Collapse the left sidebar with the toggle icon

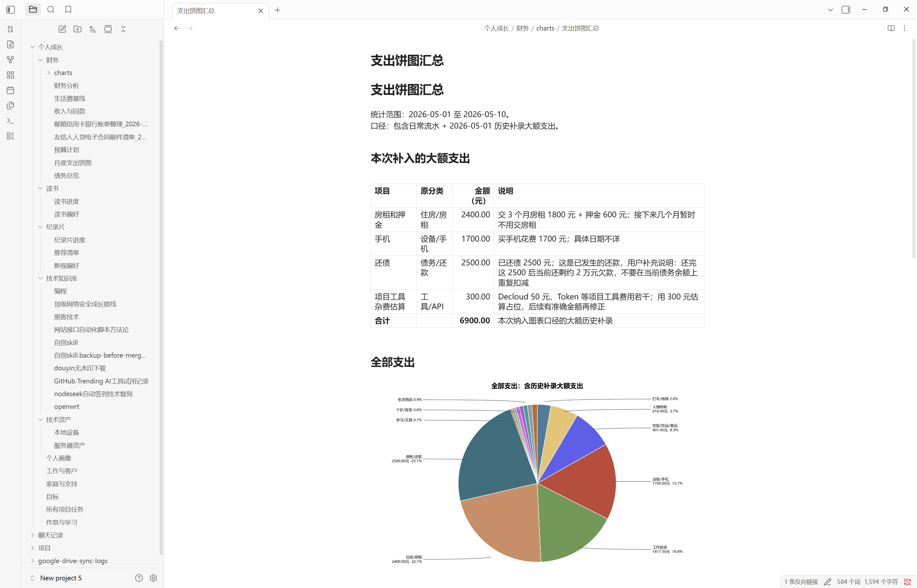[11, 10]
